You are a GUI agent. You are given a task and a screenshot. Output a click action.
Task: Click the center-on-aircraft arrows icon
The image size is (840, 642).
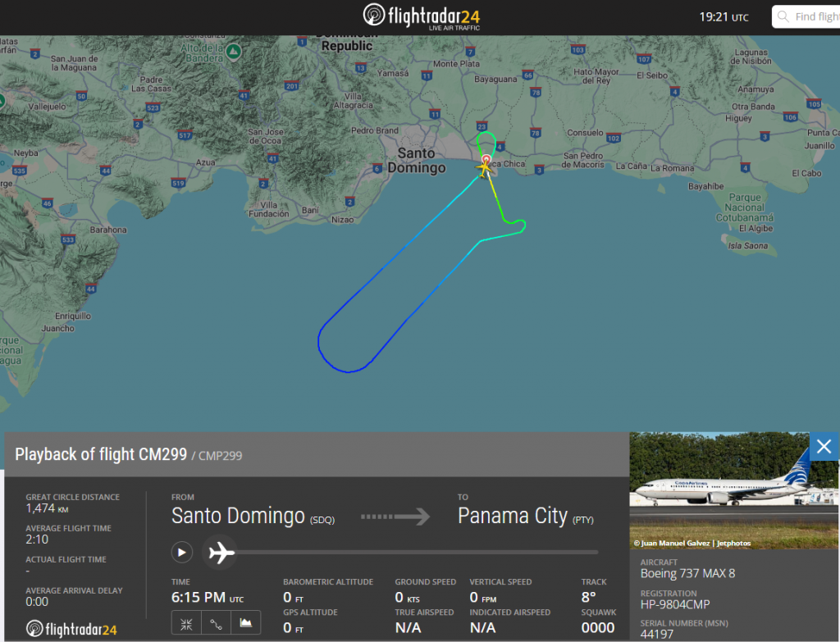pyautogui.click(x=186, y=623)
